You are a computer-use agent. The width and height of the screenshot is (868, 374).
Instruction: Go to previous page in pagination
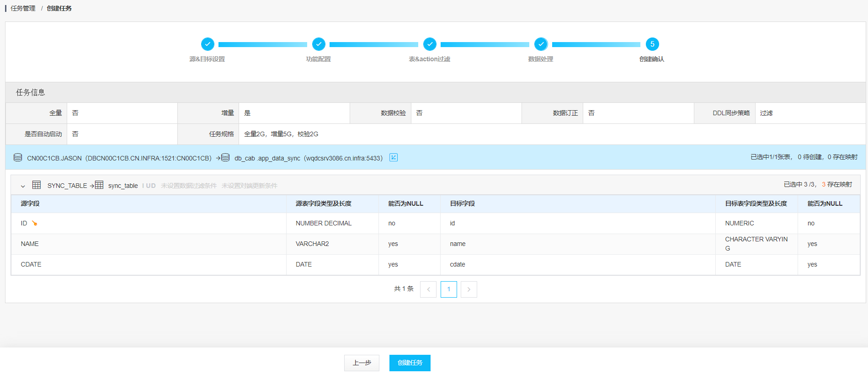coord(428,289)
